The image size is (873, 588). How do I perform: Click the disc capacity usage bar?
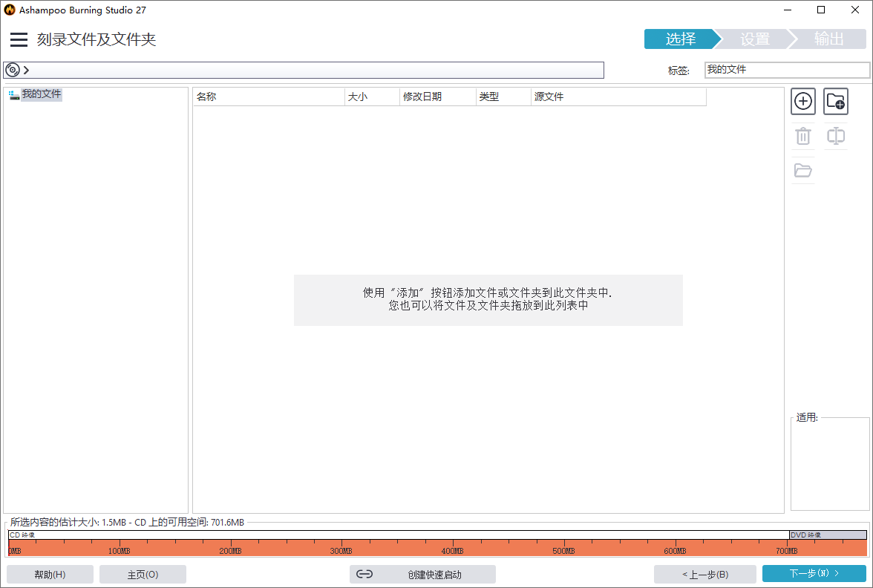pos(436,548)
